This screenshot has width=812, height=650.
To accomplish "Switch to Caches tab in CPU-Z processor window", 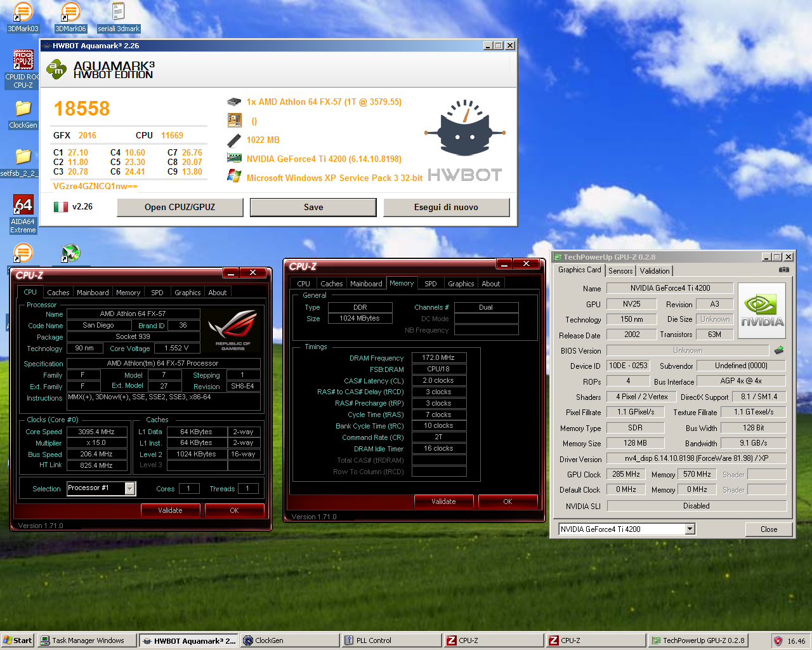I will tap(58, 293).
